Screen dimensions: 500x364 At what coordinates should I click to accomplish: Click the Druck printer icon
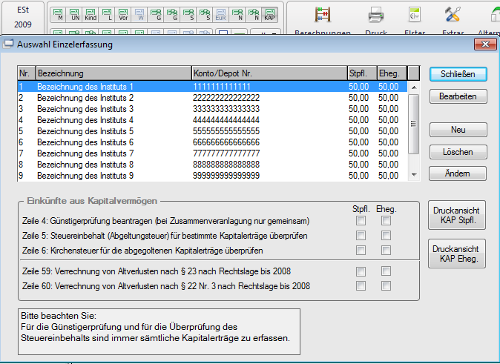376,15
